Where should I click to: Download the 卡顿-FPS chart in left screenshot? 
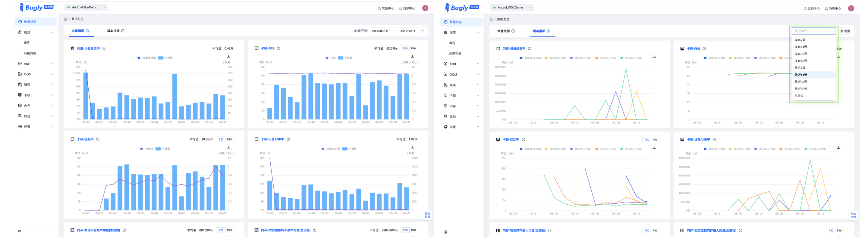point(412,56)
